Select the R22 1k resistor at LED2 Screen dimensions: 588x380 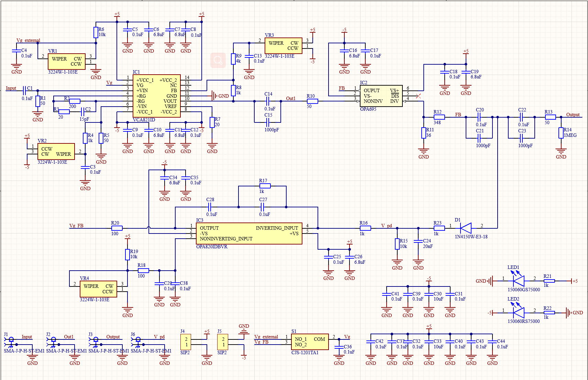click(549, 313)
